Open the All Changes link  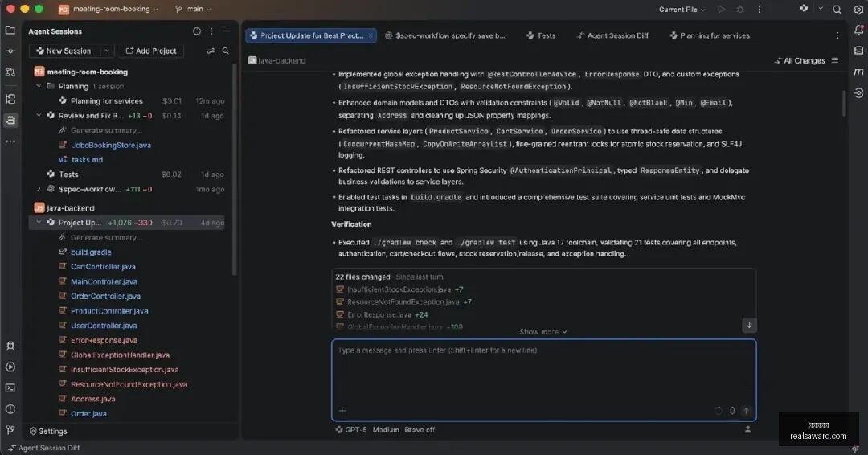coord(800,60)
